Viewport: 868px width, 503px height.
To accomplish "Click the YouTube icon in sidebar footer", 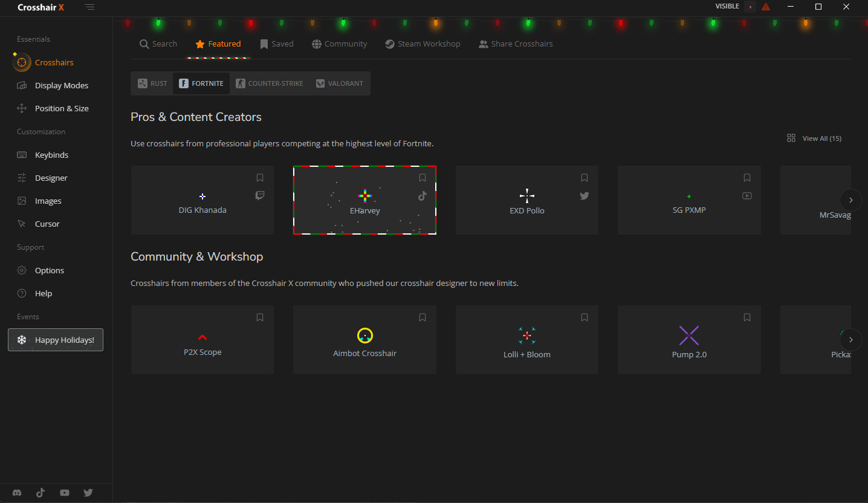I will (65, 493).
